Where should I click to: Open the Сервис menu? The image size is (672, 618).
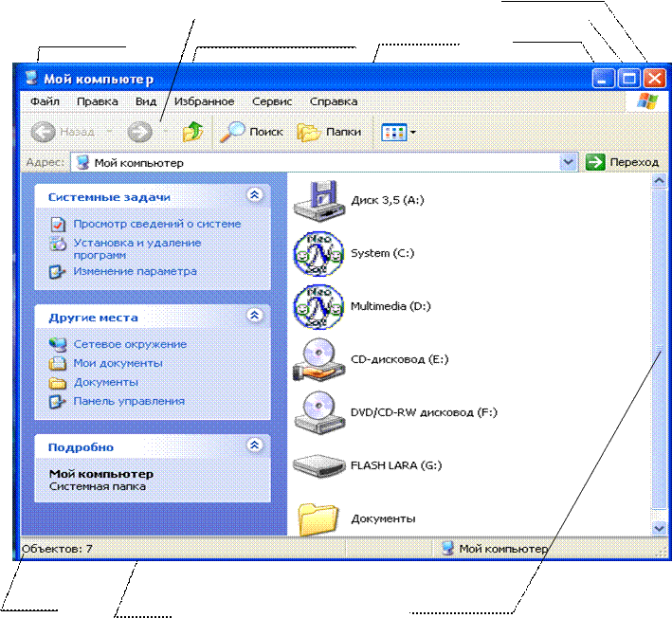[x=272, y=101]
